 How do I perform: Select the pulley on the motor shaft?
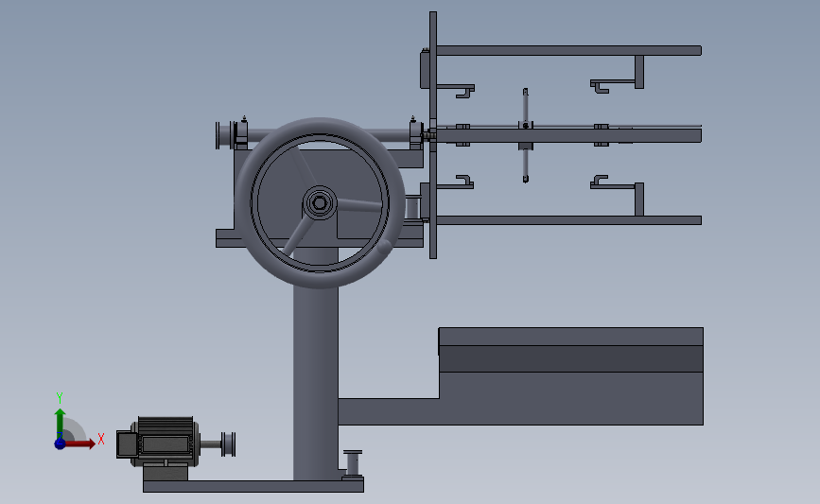[228, 444]
